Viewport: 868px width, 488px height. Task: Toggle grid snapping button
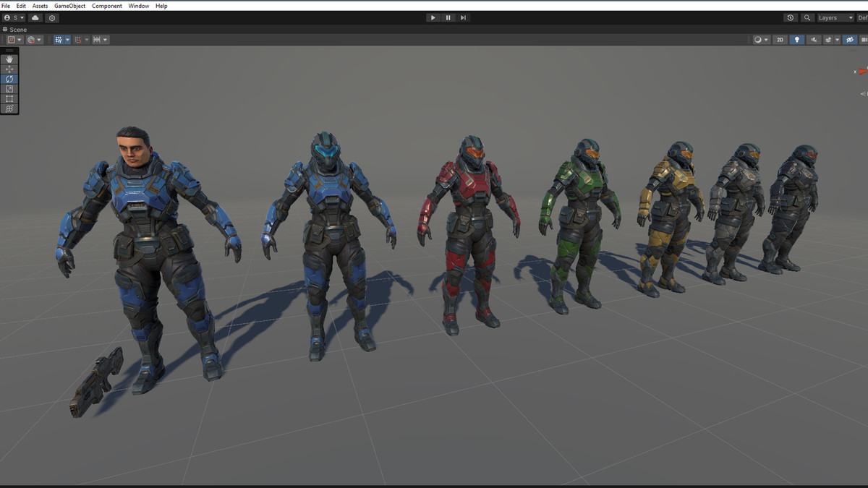(x=59, y=40)
